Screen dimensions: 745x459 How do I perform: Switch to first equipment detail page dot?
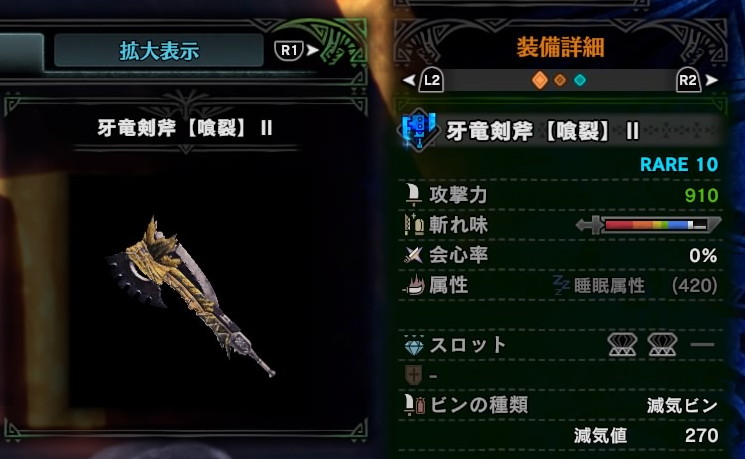539,80
